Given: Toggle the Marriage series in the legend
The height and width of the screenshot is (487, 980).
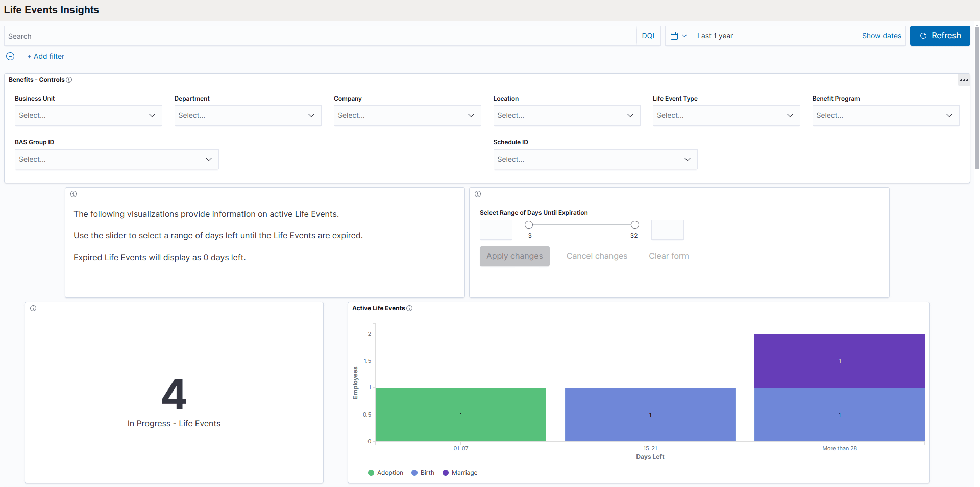Looking at the screenshot, I should pyautogui.click(x=460, y=473).
